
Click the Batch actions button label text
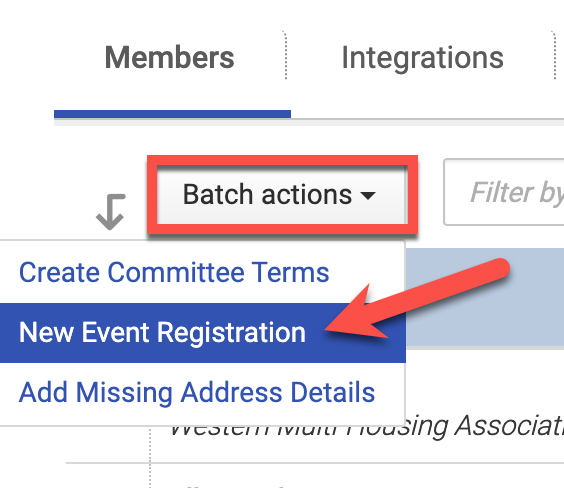coord(267,195)
